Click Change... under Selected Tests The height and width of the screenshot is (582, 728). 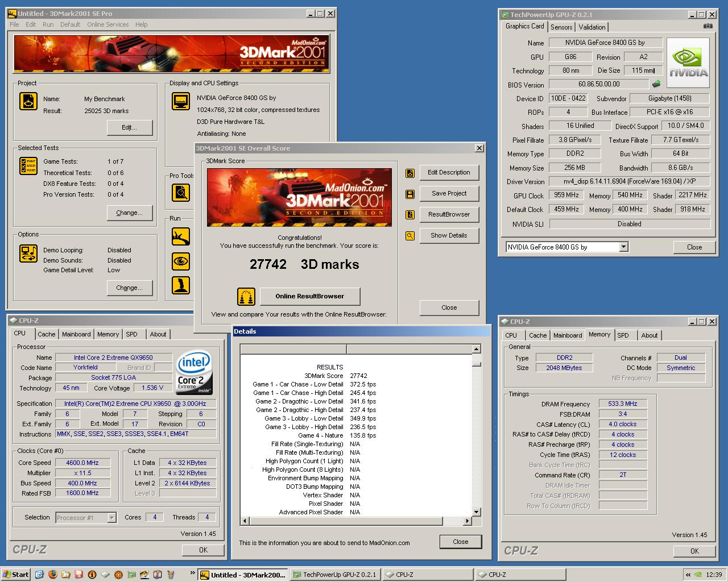pos(130,213)
